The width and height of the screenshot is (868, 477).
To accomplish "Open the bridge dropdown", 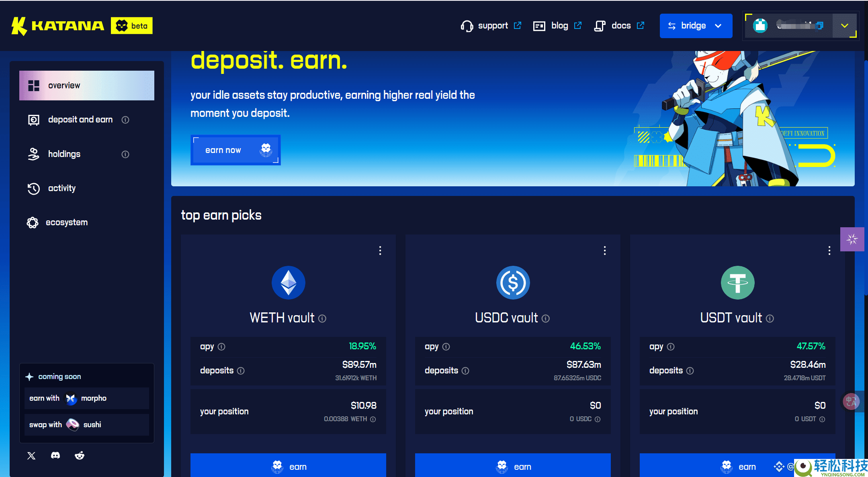I will (x=696, y=26).
